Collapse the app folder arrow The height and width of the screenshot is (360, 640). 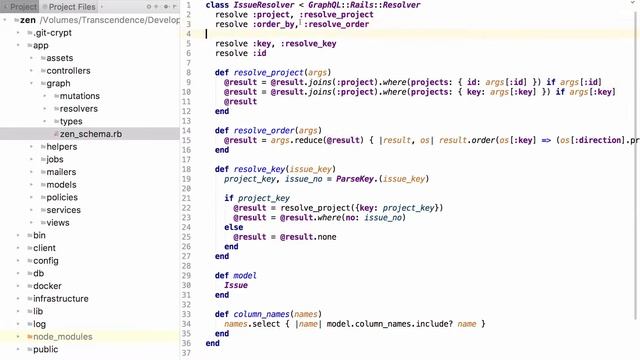(x=18, y=45)
